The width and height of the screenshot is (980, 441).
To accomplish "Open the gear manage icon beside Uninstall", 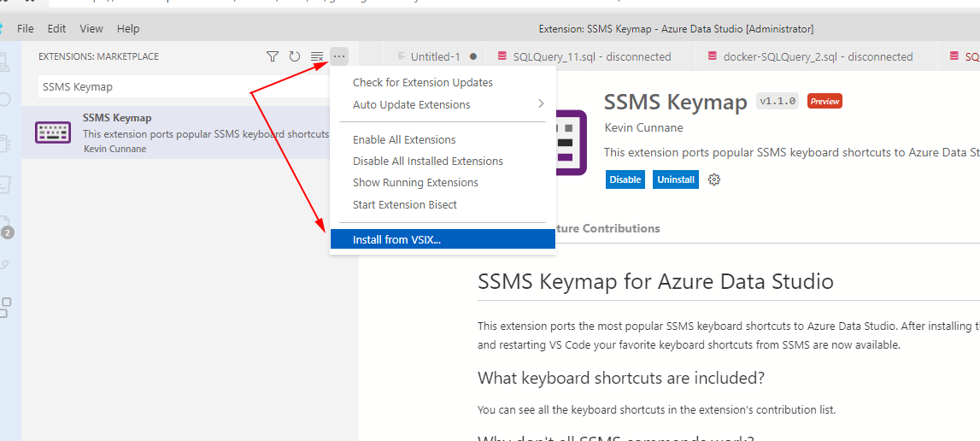I will [x=714, y=179].
